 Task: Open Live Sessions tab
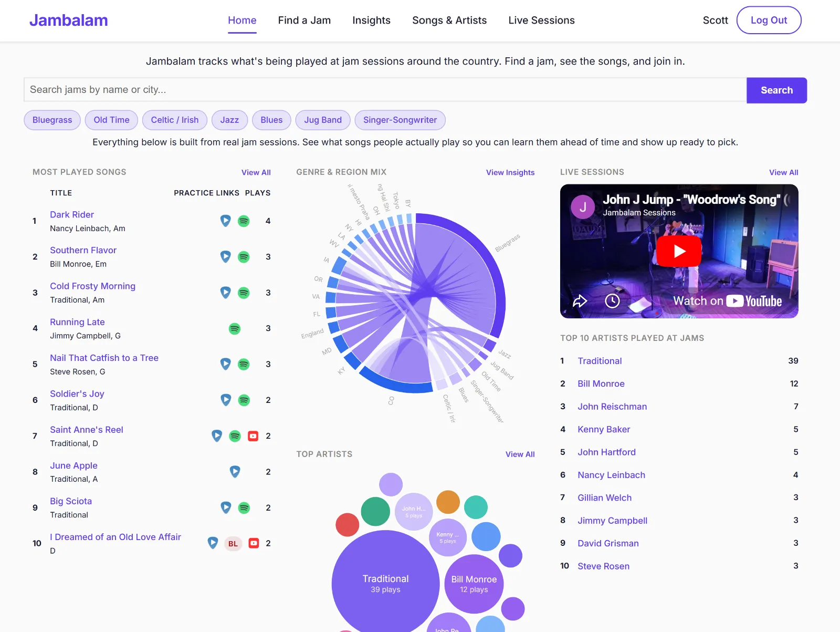pyautogui.click(x=541, y=20)
